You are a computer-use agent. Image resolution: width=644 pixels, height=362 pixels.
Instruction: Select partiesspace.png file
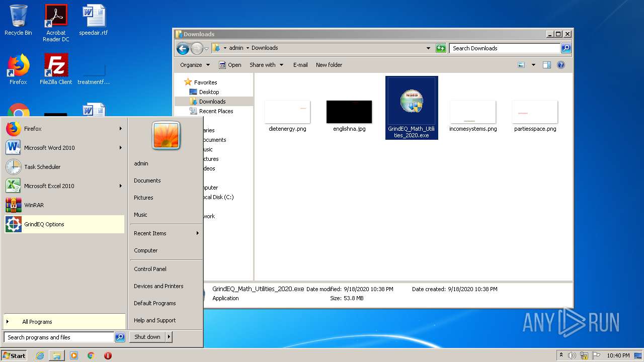(535, 116)
